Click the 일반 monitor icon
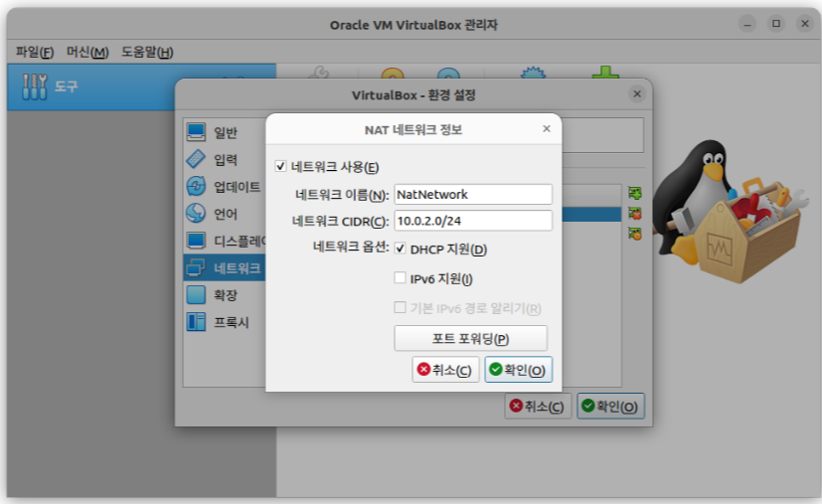822x504 pixels. 196,132
